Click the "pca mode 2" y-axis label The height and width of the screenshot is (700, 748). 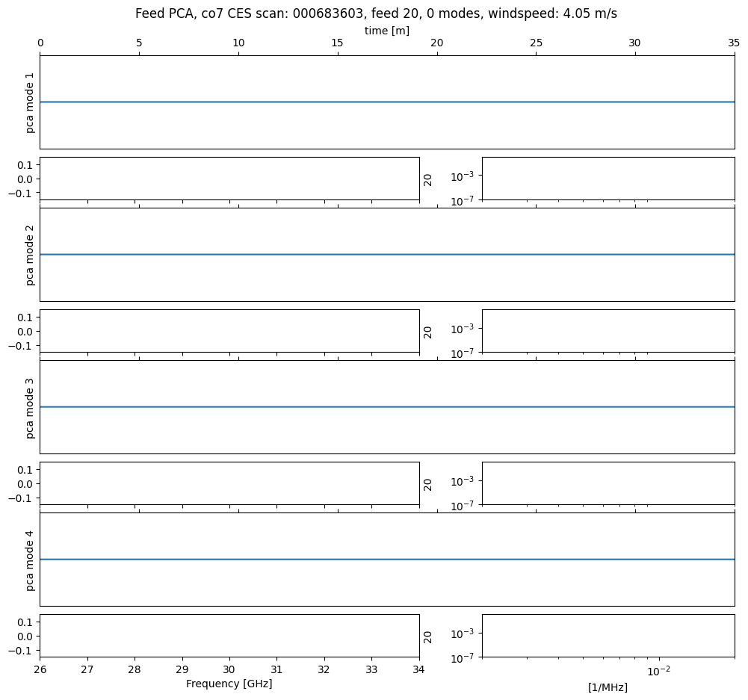pos(30,255)
